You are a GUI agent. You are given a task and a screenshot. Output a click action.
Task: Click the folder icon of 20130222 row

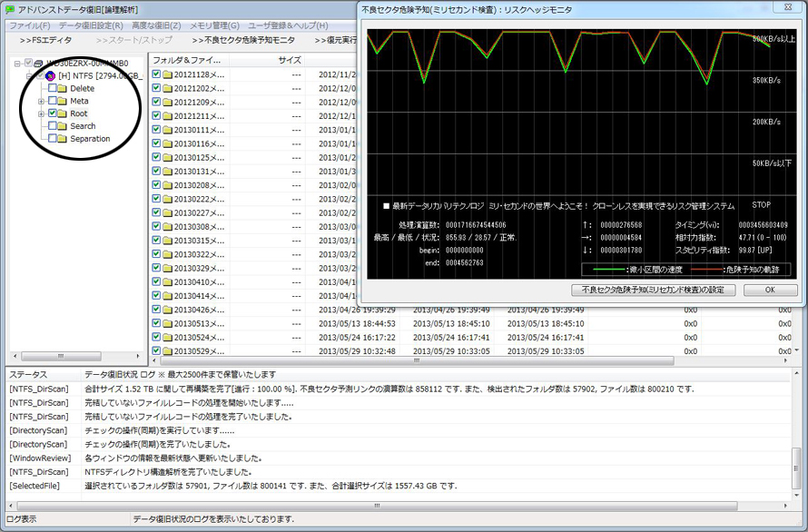[x=167, y=199]
